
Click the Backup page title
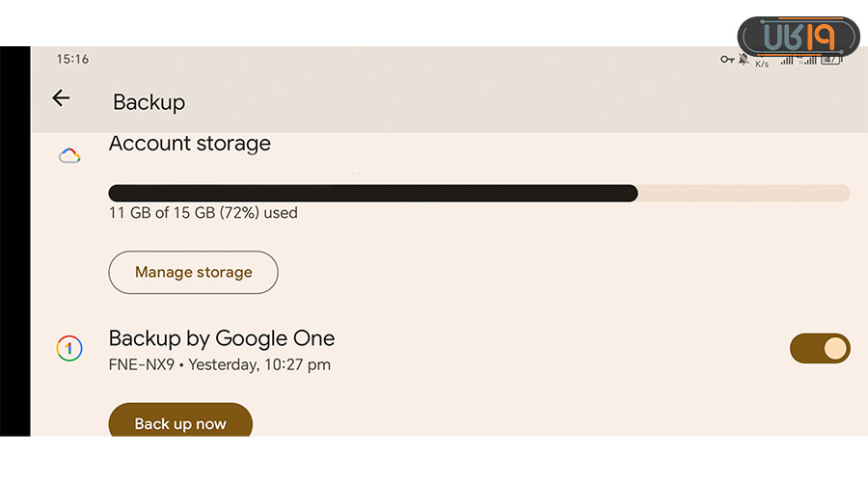pyautogui.click(x=149, y=102)
